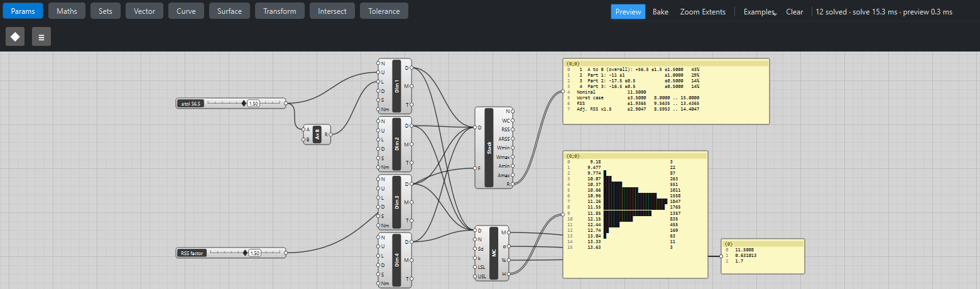Click the % output port of MC node
This screenshot has height=289, width=980.
pyautogui.click(x=510, y=259)
